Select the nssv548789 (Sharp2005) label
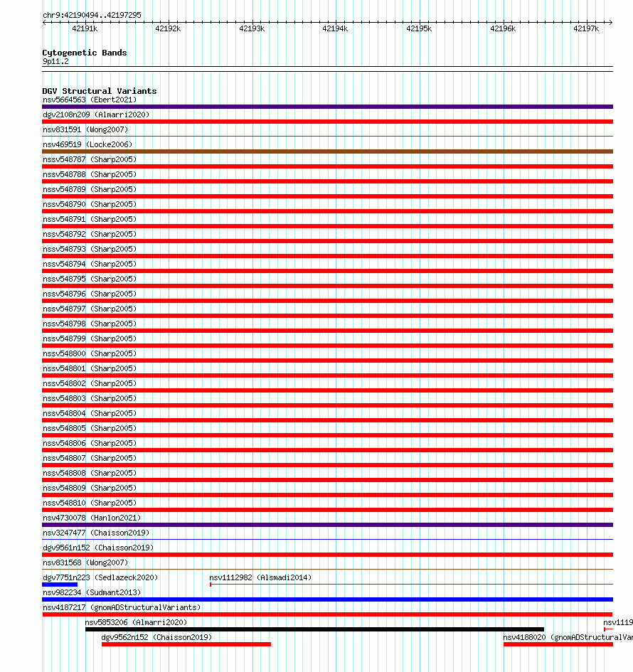The image size is (633, 672). (x=90, y=189)
